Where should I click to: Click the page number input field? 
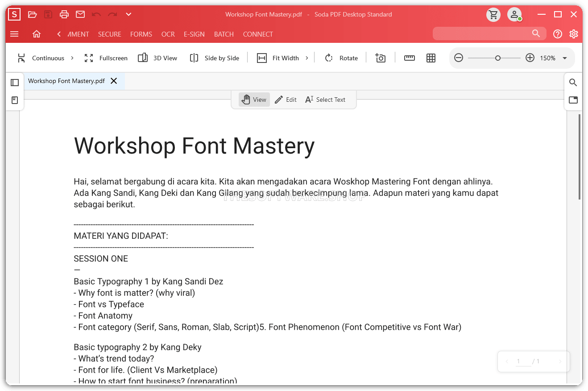pyautogui.click(x=522, y=362)
